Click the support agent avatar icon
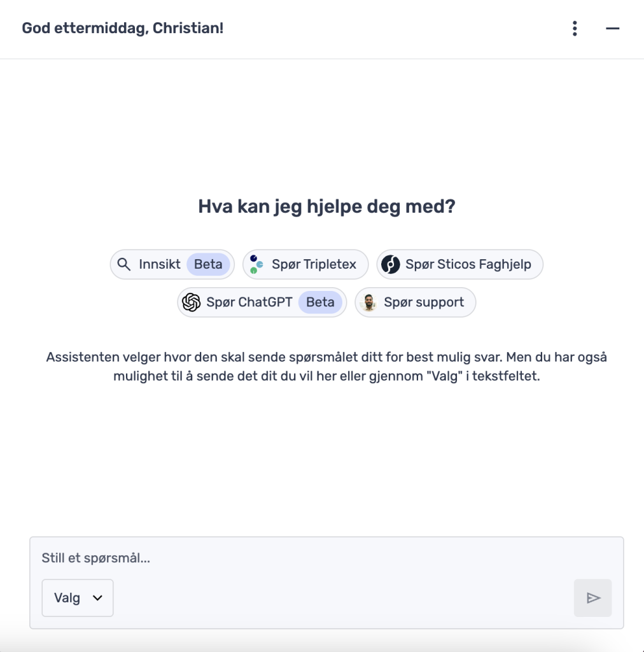 click(x=367, y=302)
